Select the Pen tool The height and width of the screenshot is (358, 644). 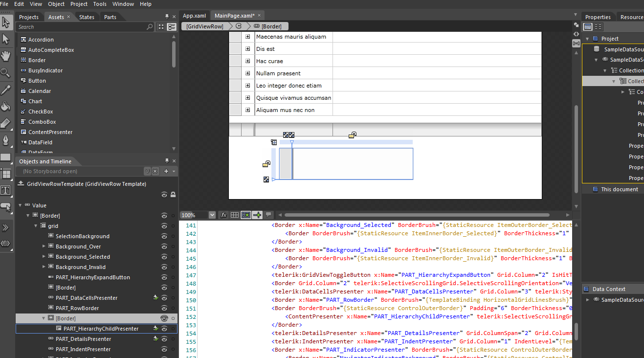[x=6, y=140]
